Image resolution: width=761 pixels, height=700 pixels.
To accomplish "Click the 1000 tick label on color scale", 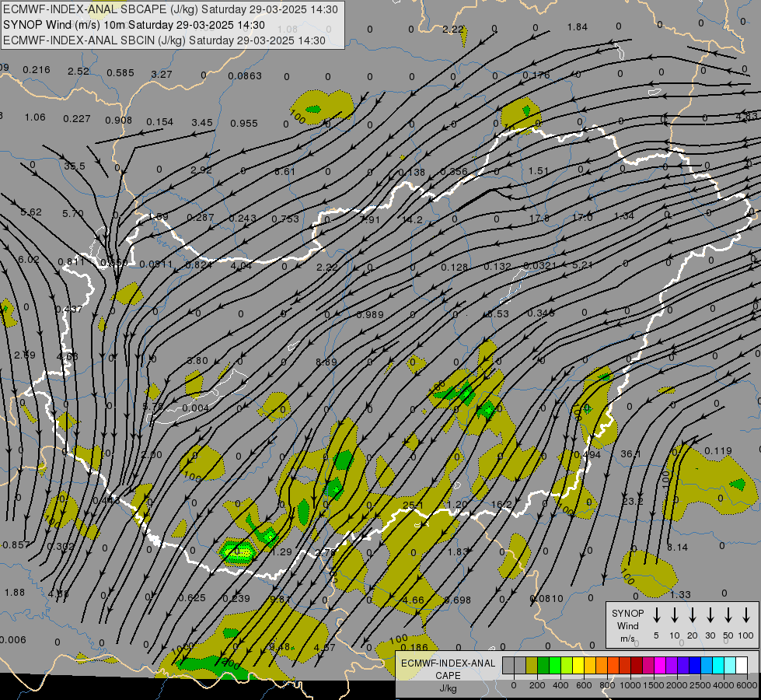I will coord(630,685).
